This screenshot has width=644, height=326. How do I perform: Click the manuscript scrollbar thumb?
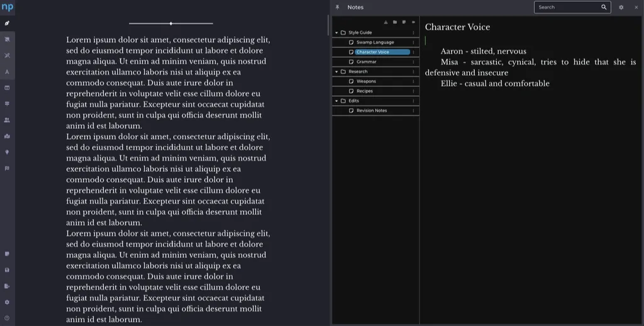pos(328,25)
